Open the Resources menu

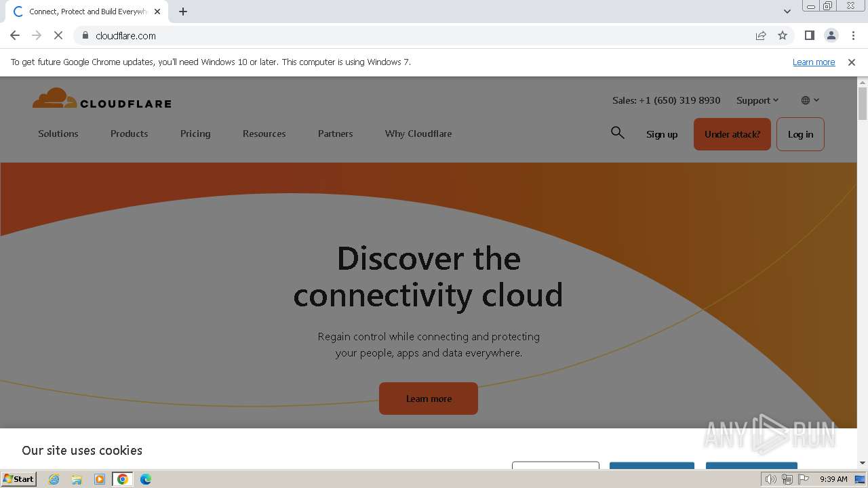click(264, 134)
